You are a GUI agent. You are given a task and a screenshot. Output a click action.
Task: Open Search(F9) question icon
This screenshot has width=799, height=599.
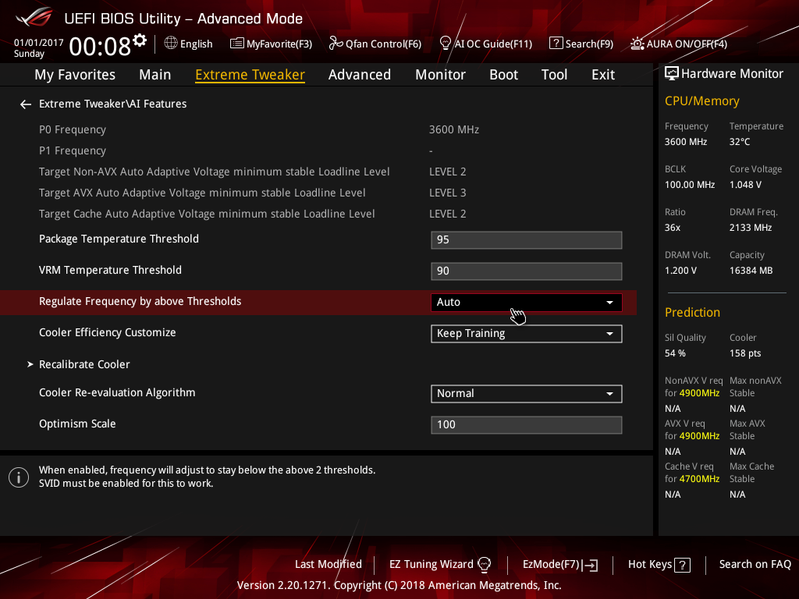555,43
